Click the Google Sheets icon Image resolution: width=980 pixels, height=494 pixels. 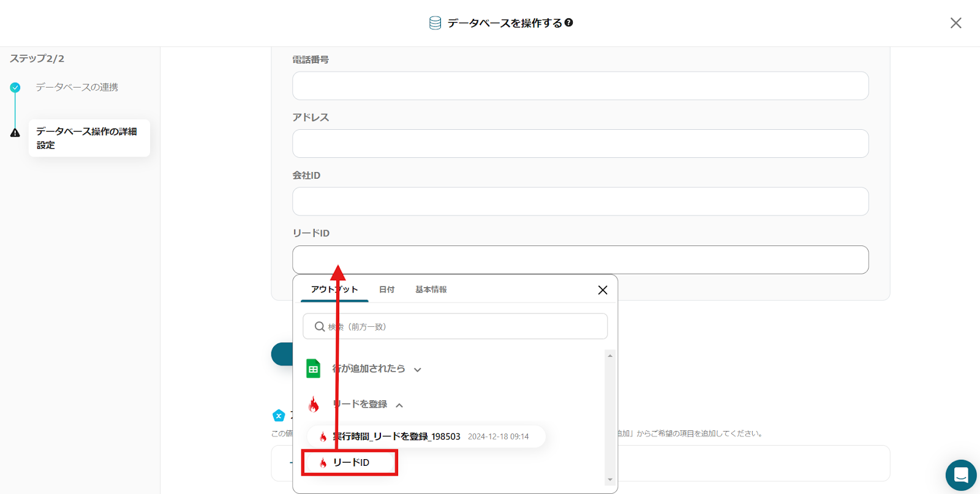pos(314,369)
